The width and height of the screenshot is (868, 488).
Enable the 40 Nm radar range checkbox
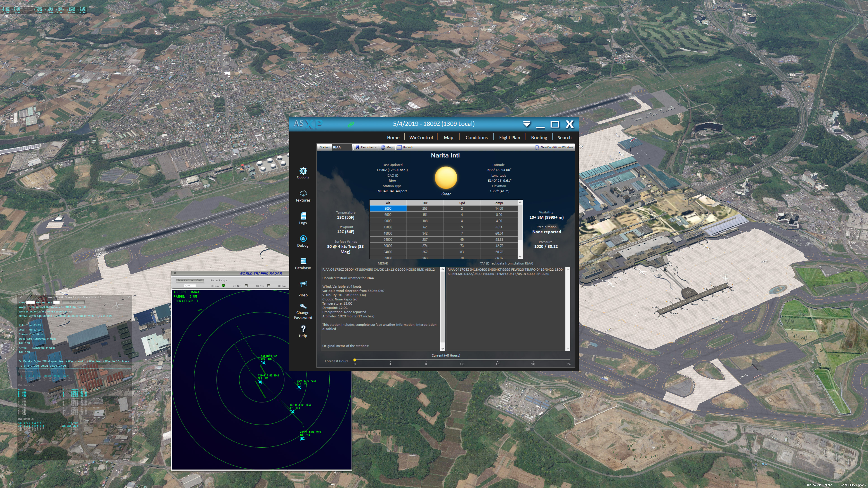[269, 286]
